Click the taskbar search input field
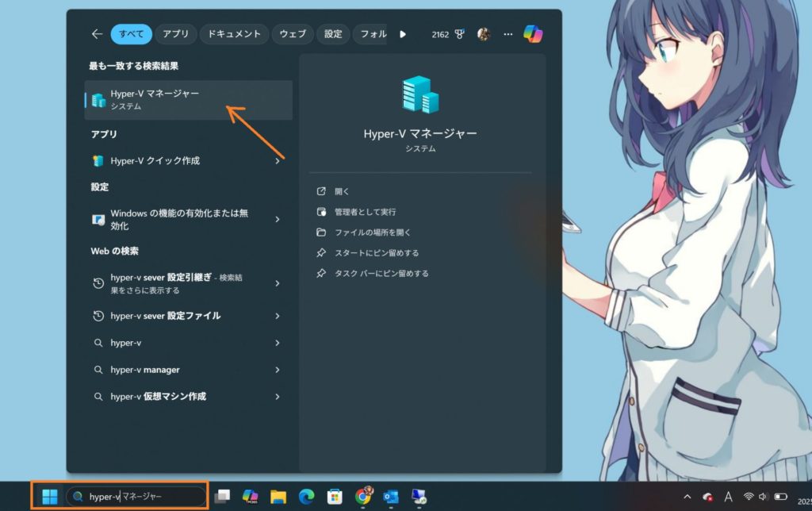Image resolution: width=812 pixels, height=511 pixels. tap(143, 497)
